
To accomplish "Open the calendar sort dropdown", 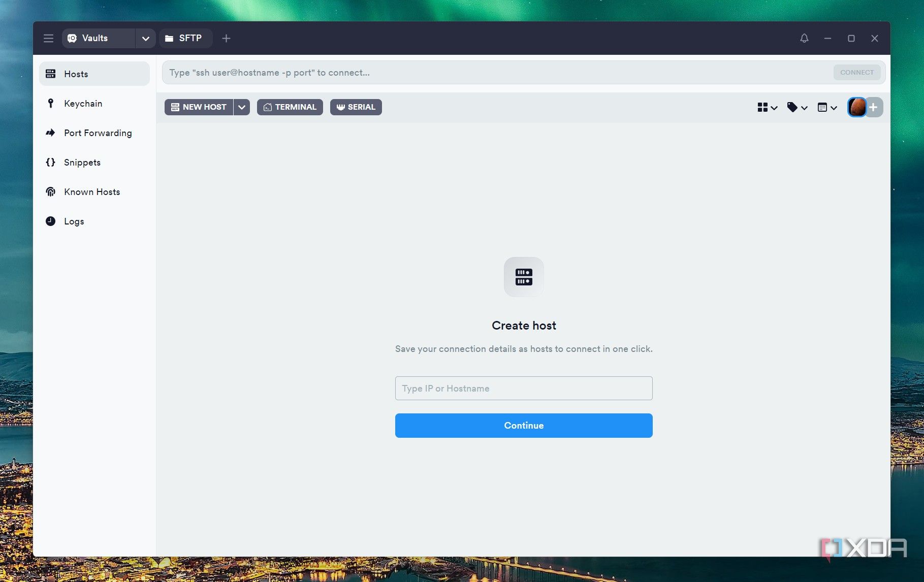I will pyautogui.click(x=827, y=107).
